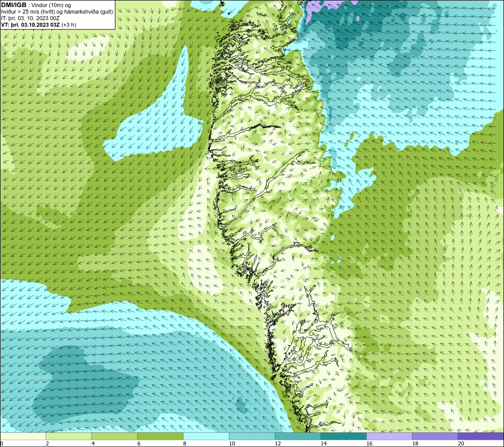504x447 pixels.
Task: Click the deep purple 20+ legend swatch
Action: [481, 436]
